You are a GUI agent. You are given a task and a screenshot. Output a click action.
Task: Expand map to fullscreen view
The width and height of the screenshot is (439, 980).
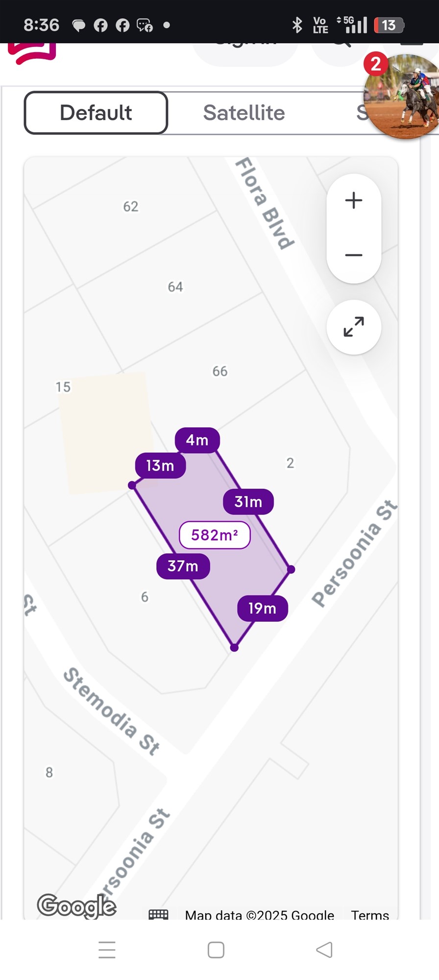[353, 327]
